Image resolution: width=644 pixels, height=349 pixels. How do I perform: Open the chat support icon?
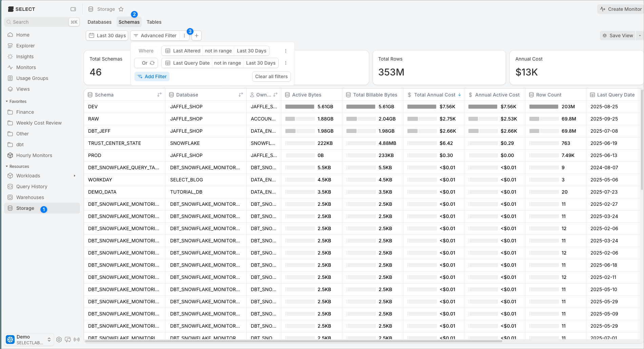68,340
